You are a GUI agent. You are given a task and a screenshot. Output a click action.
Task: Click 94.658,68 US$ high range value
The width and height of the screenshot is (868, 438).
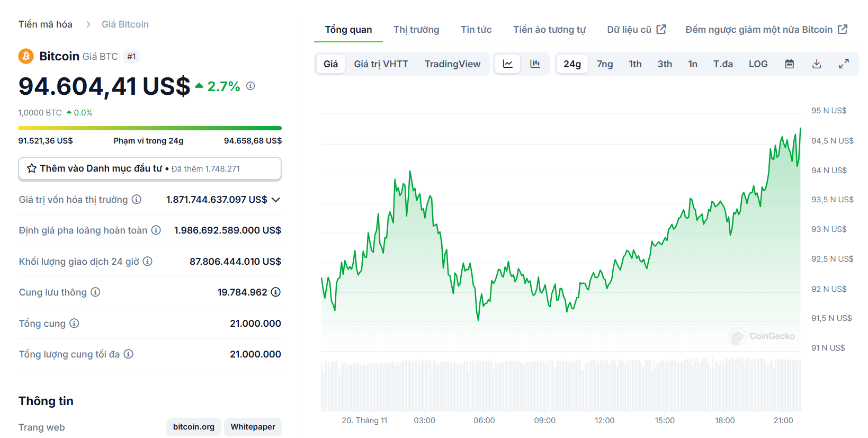253,140
